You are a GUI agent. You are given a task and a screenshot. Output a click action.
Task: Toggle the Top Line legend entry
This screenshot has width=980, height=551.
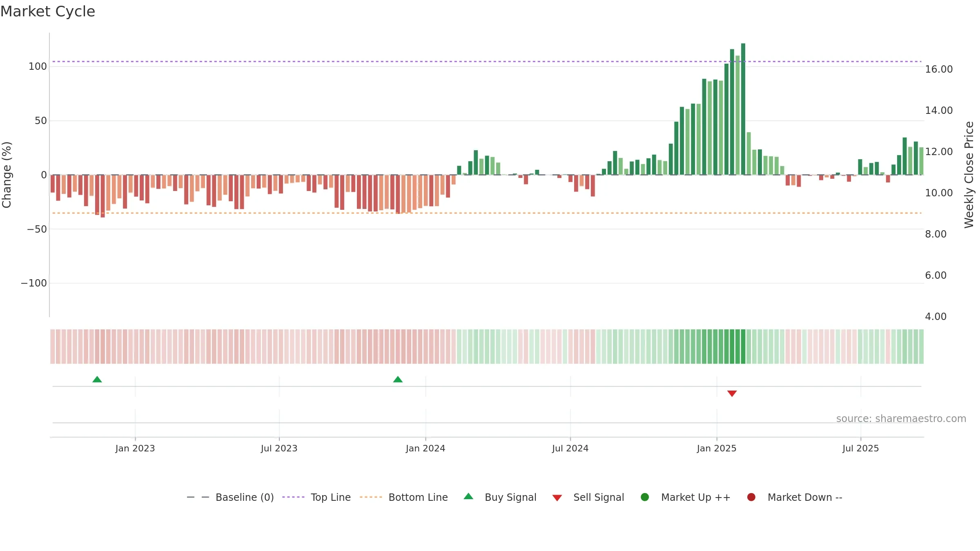coord(316,497)
